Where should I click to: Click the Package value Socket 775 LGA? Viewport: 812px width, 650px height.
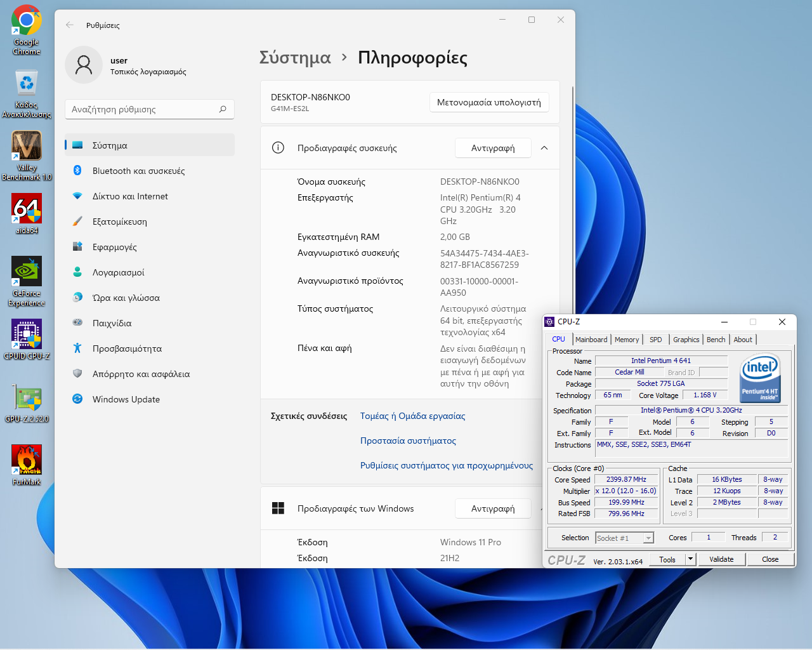click(661, 384)
